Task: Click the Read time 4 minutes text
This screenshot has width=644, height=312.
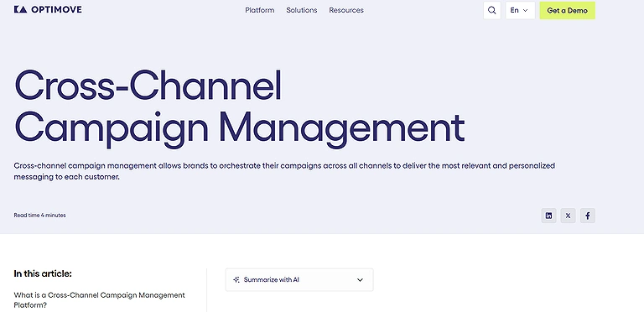Action: (40, 215)
